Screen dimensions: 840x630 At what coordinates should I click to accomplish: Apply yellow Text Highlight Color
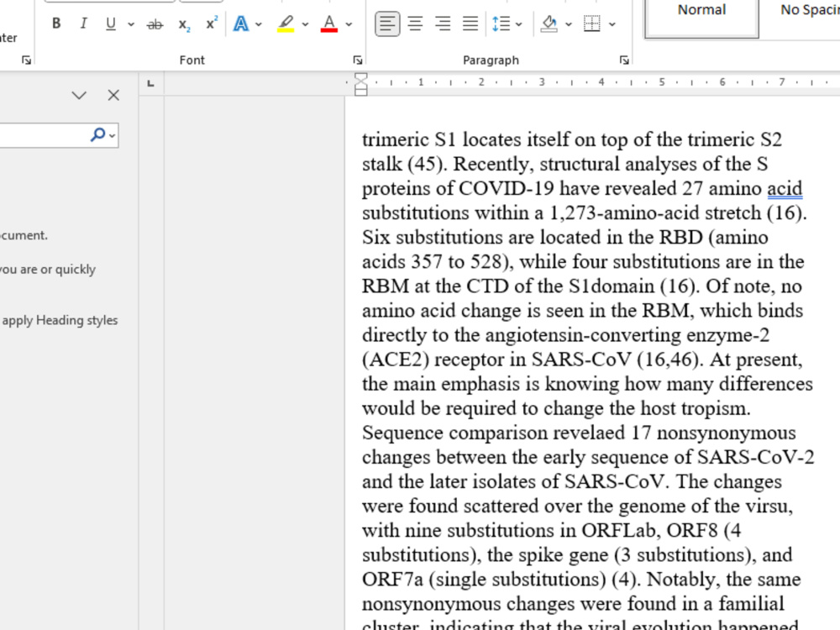(286, 24)
